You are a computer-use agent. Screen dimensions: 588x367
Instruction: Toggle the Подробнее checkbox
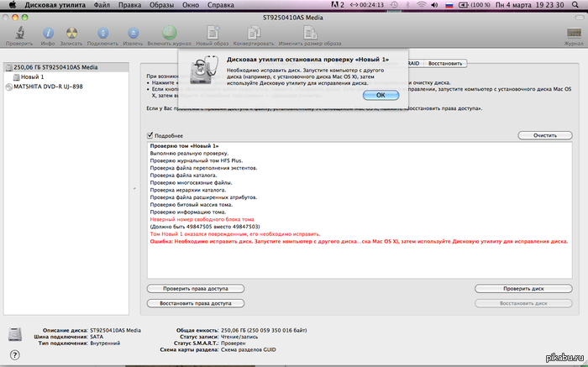(x=150, y=134)
